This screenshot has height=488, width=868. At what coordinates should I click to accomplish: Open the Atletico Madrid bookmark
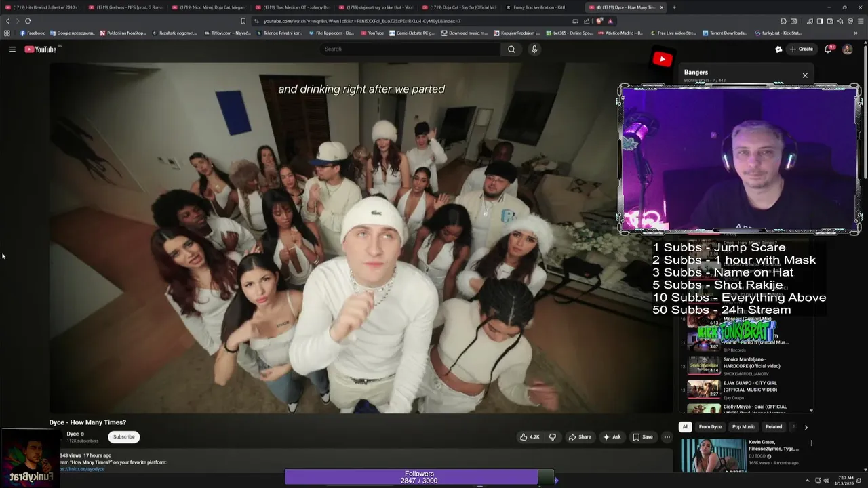click(620, 33)
